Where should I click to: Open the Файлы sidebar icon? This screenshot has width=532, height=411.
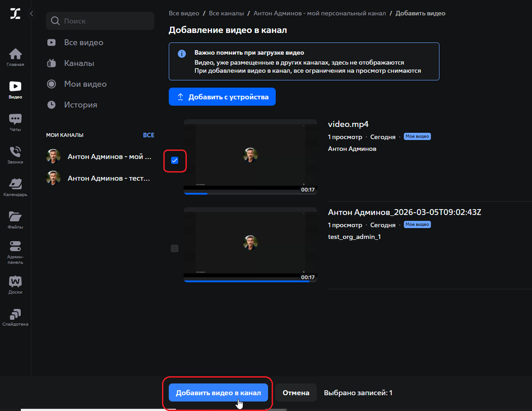(x=15, y=217)
